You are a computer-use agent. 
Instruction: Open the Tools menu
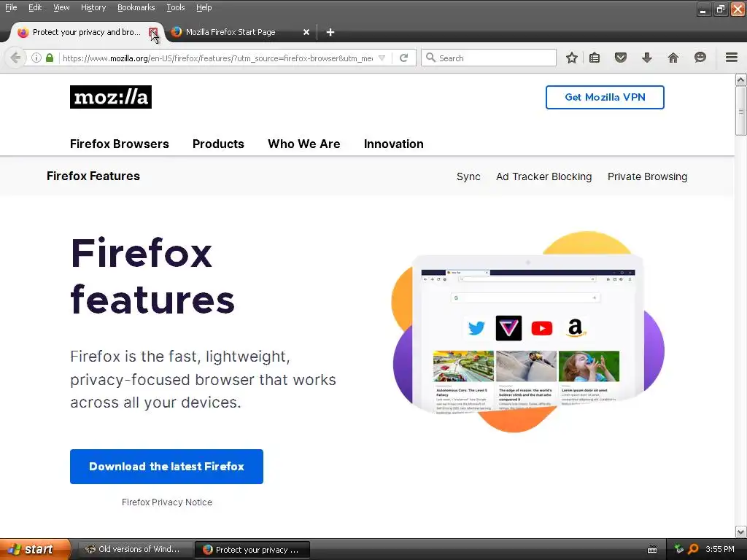175,7
